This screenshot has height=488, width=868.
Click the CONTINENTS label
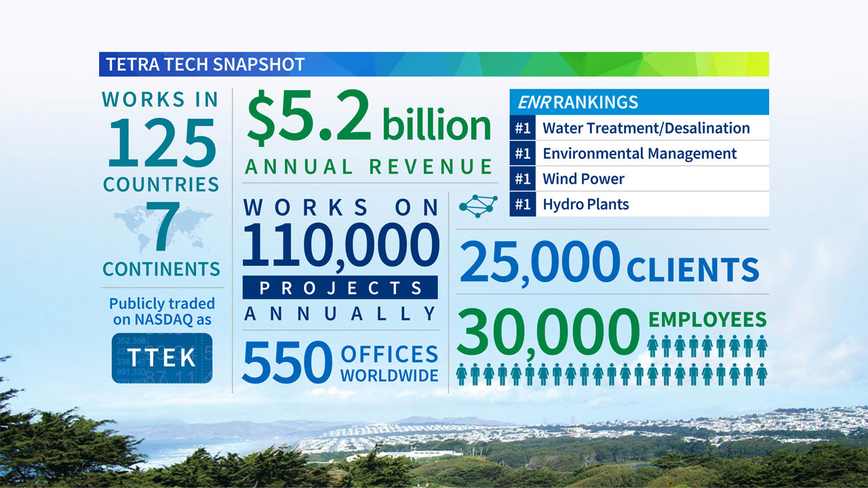[161, 269]
